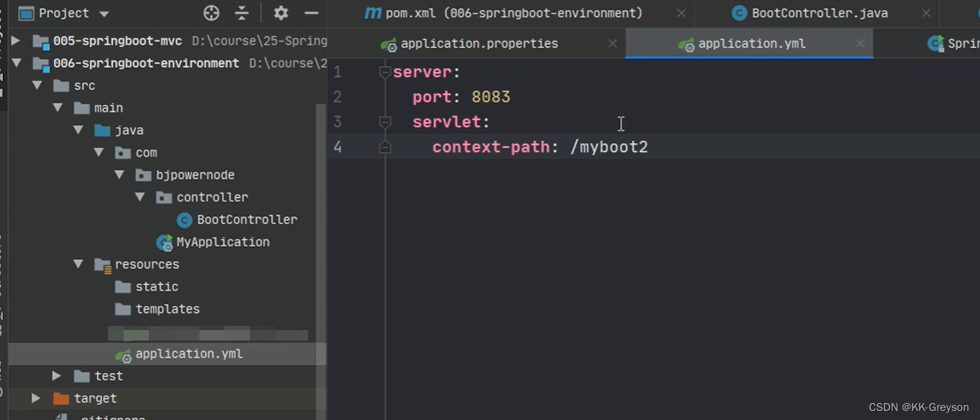Click the 005-springboot-mvc module folder icon

coord(41,41)
